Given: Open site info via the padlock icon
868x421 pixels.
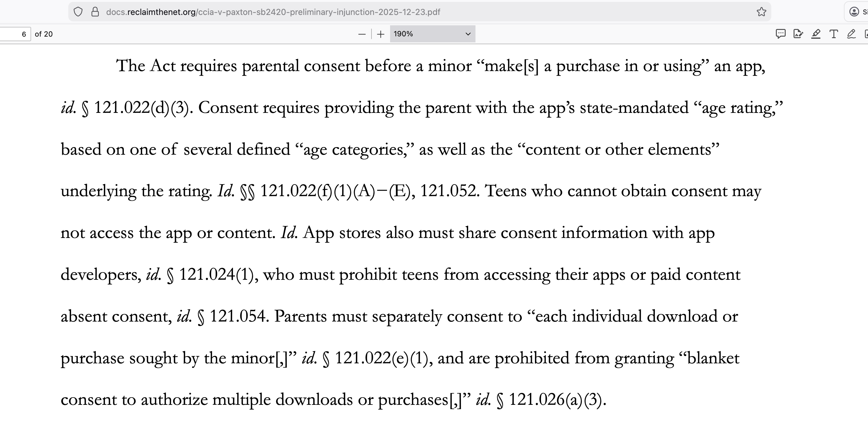Looking at the screenshot, I should (x=95, y=12).
